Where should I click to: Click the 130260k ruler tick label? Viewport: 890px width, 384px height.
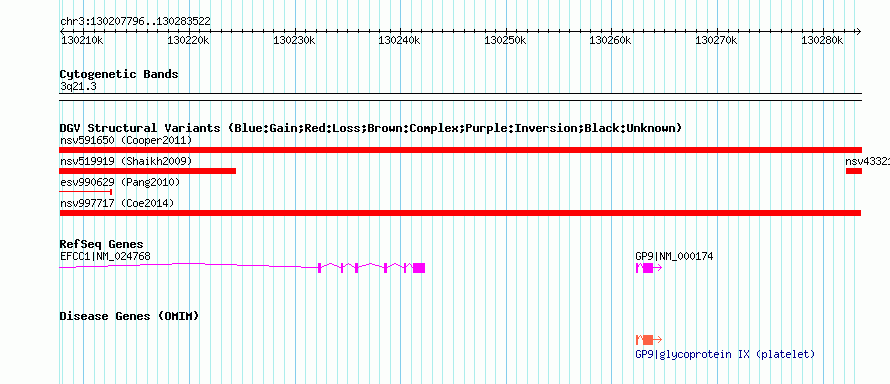pyautogui.click(x=610, y=40)
